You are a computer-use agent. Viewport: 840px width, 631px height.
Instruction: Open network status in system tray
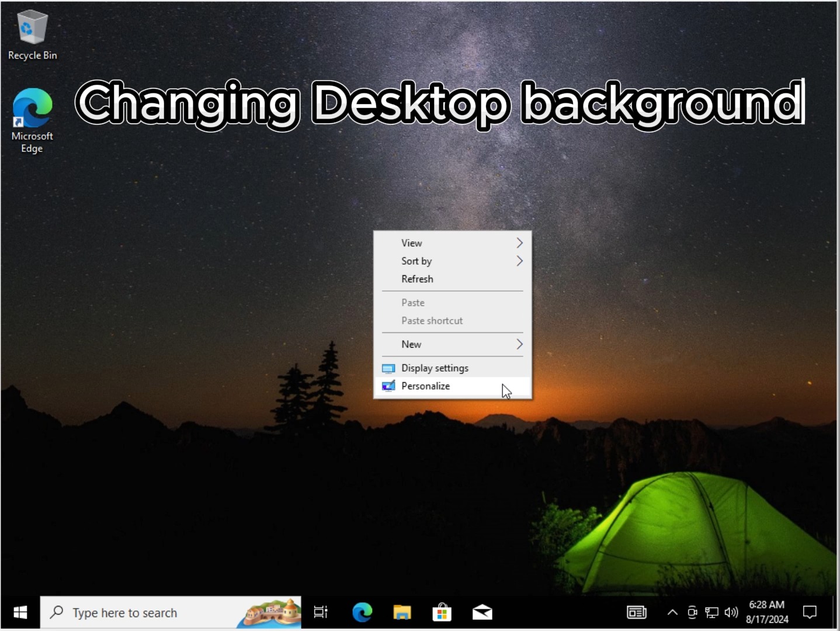pyautogui.click(x=711, y=612)
